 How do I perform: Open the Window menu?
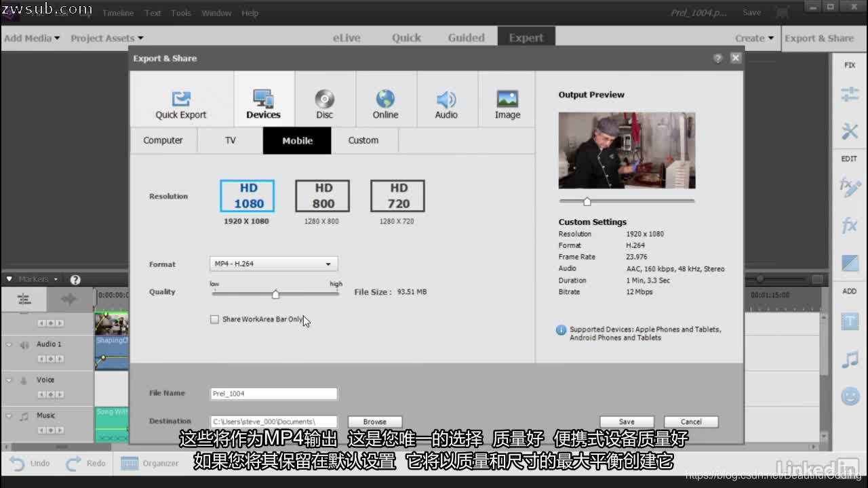coord(216,13)
